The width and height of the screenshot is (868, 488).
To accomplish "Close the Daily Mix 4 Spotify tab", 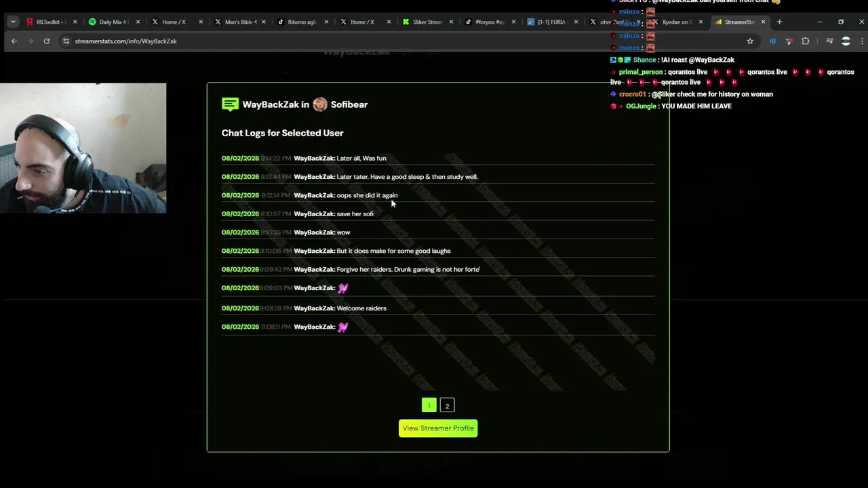I will tap(138, 22).
